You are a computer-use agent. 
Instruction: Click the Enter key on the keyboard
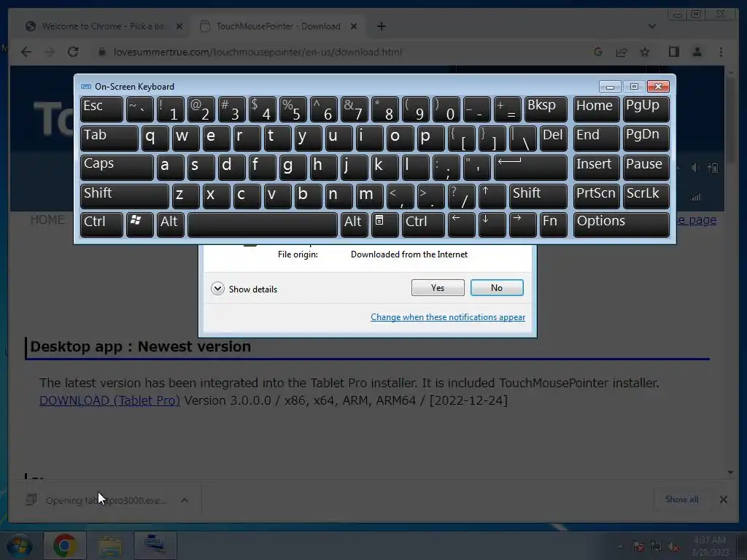click(530, 167)
